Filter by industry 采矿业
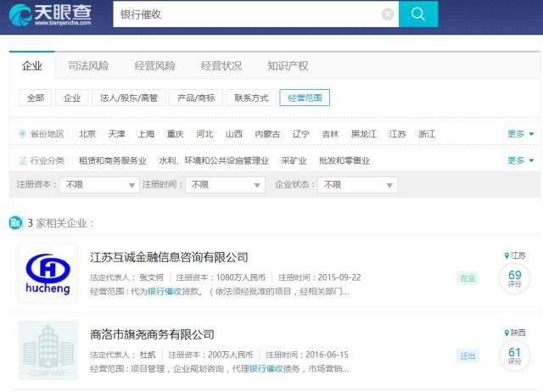Viewport: 543px width, 392px height. (x=294, y=160)
